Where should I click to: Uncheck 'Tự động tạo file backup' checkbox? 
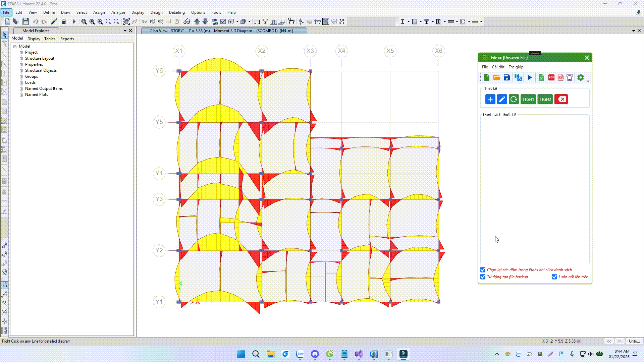click(x=483, y=277)
